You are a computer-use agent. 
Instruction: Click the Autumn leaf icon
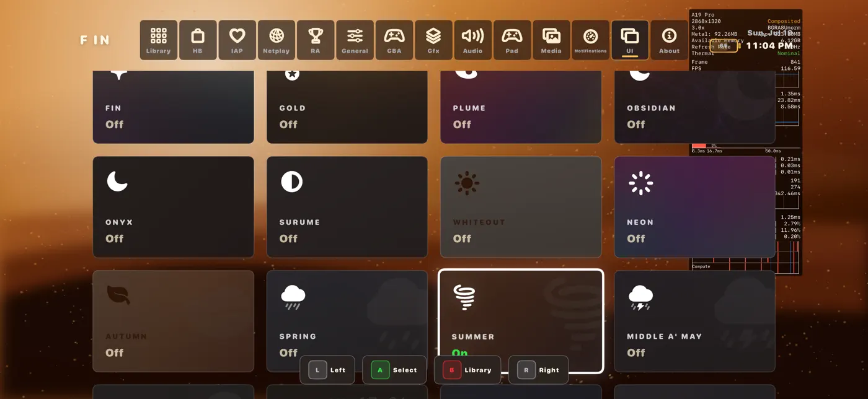[x=118, y=294]
